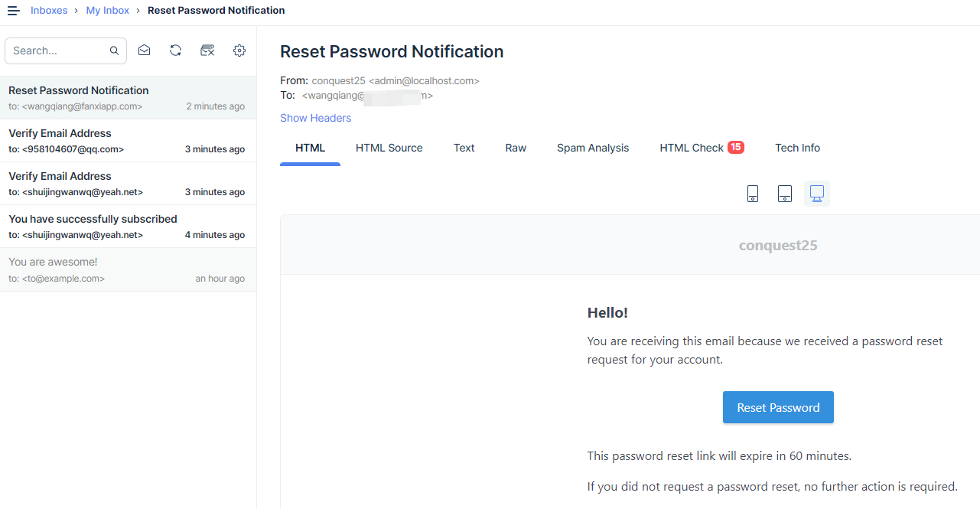
Task: Click the Reset Password button
Action: (778, 407)
